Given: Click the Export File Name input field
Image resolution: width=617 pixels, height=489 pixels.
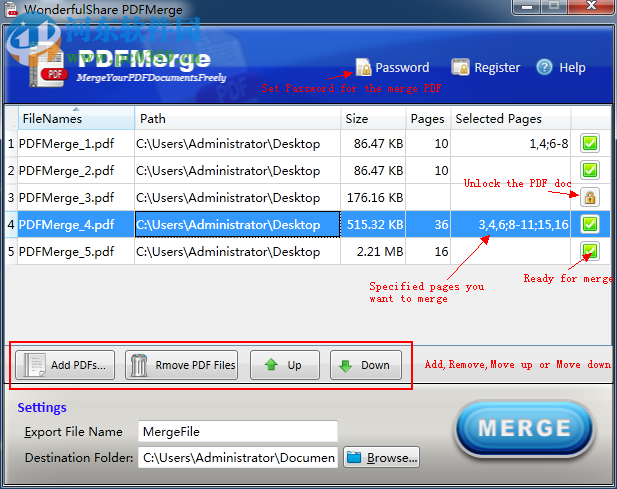Looking at the screenshot, I should (238, 432).
